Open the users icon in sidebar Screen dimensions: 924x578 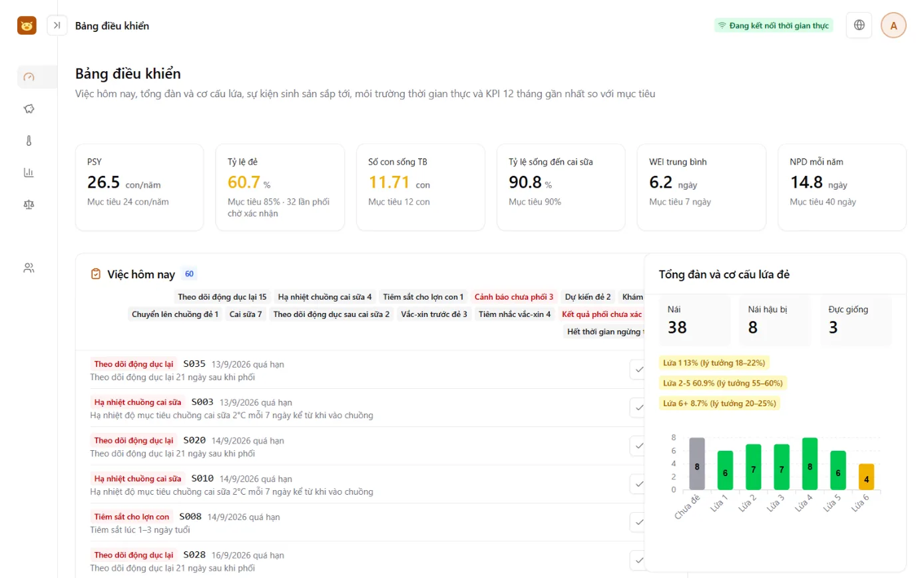click(x=29, y=268)
